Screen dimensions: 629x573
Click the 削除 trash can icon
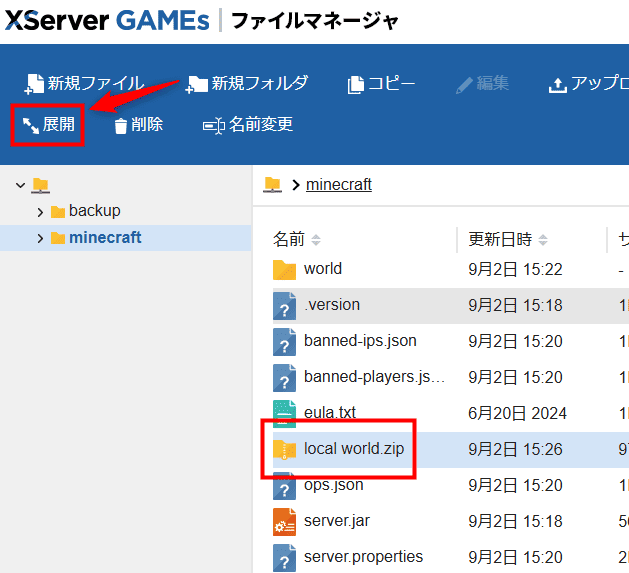121,126
